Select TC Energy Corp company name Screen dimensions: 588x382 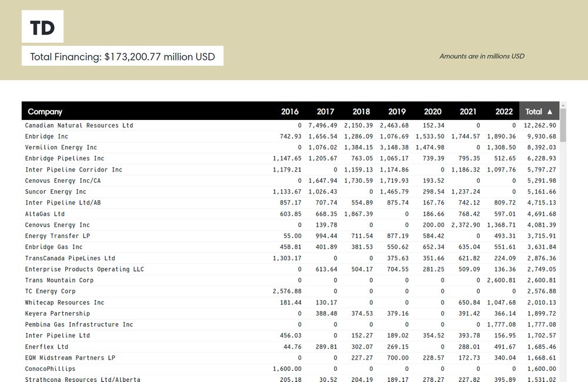50,291
